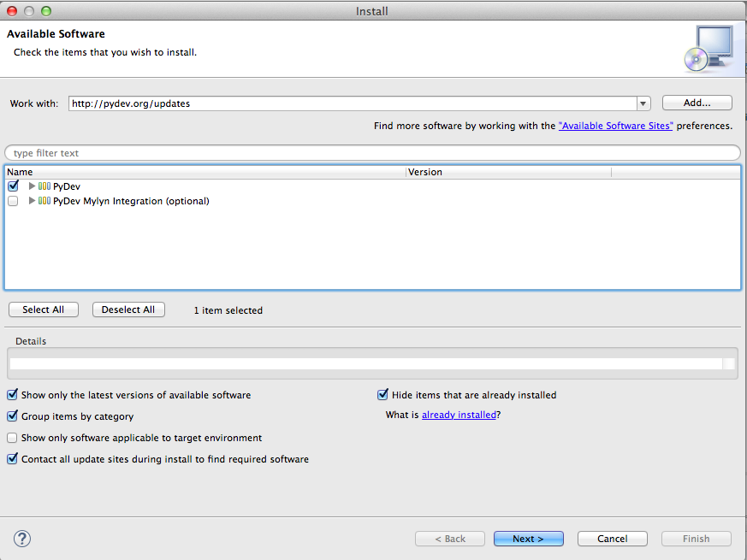747x560 pixels.
Task: Uncheck 'Contact all update sites during install'
Action: pyautogui.click(x=12, y=458)
